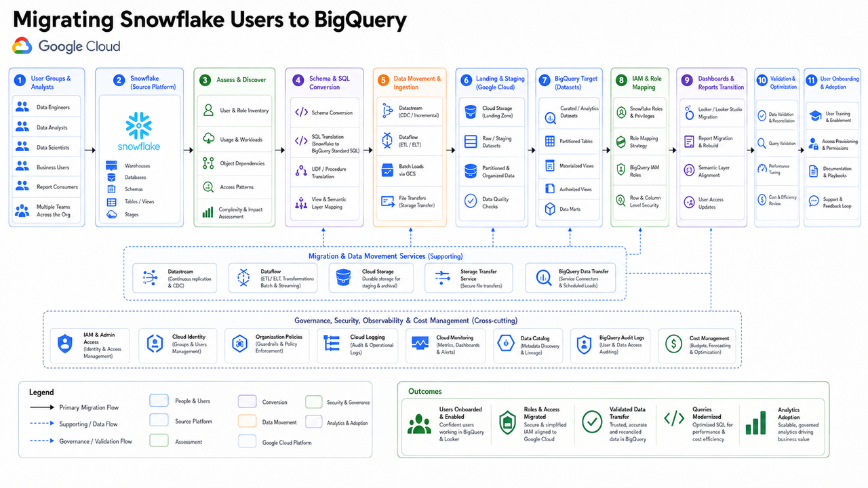
Task: Click the Analytics Adoption bar chart icon
Action: tap(757, 422)
